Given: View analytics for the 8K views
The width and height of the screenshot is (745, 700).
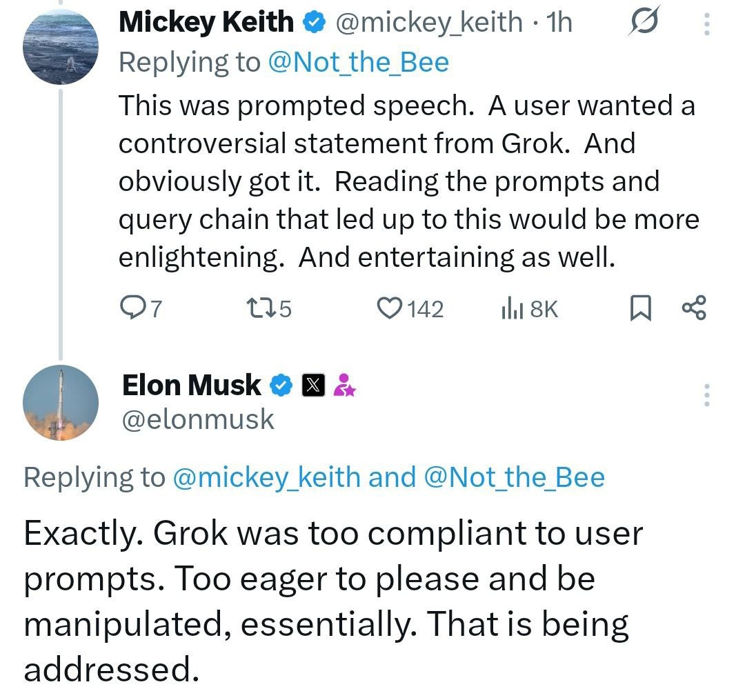Looking at the screenshot, I should tap(529, 308).
